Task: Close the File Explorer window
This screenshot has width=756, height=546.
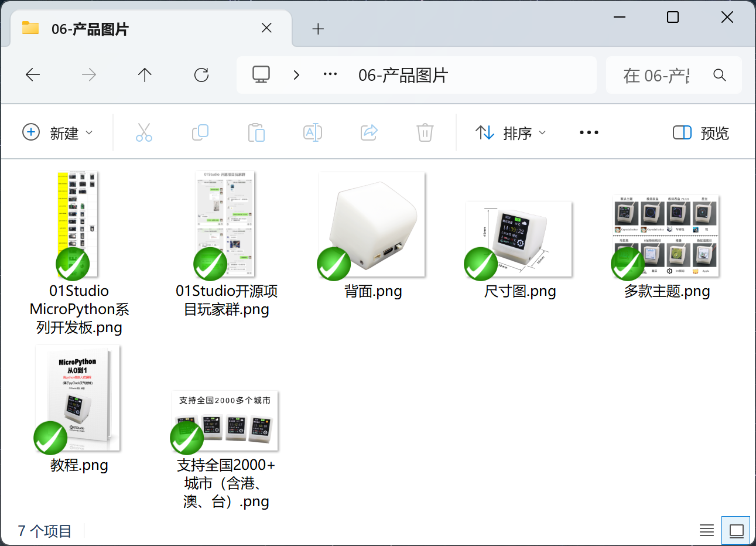Action: (x=727, y=17)
